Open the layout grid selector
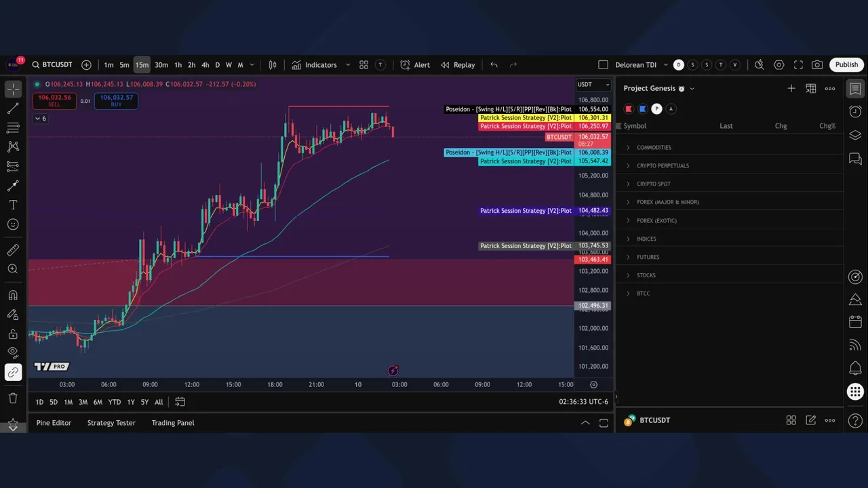 364,65
